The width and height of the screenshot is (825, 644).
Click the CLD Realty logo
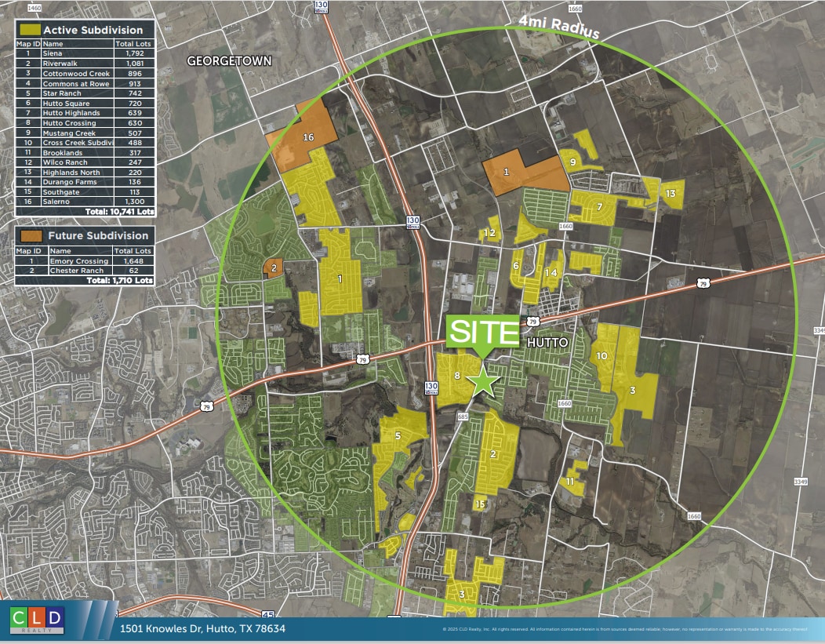[x=36, y=621]
